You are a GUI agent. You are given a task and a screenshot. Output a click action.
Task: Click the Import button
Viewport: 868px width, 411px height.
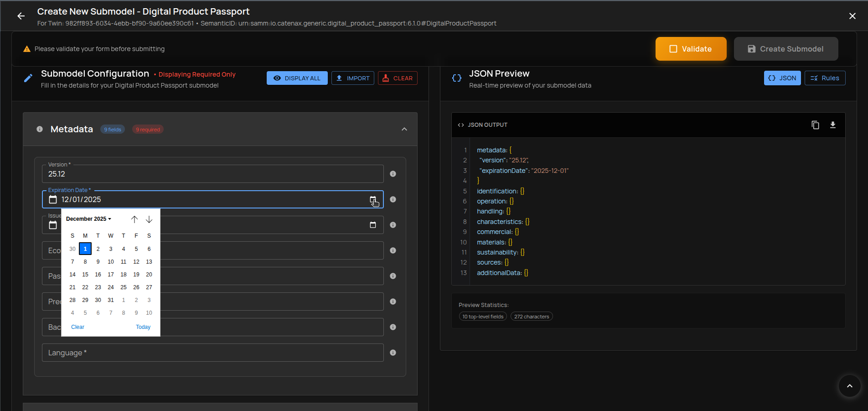(x=352, y=78)
